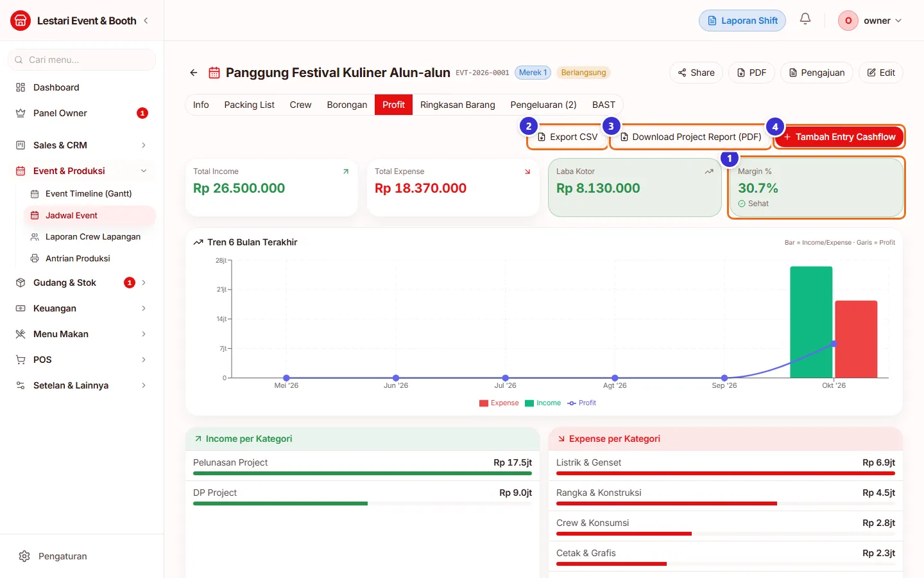Open the Ringkasan Barang tab
924x578 pixels.
(x=458, y=105)
